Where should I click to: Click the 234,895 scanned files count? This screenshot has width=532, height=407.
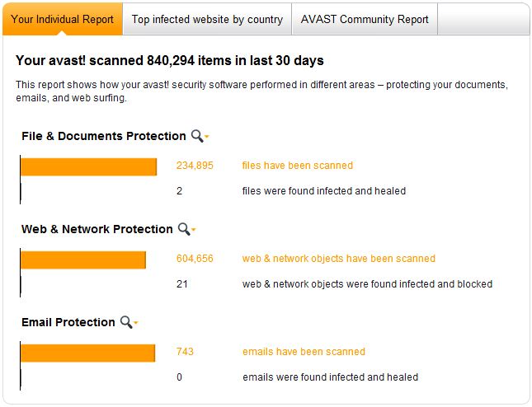[195, 166]
